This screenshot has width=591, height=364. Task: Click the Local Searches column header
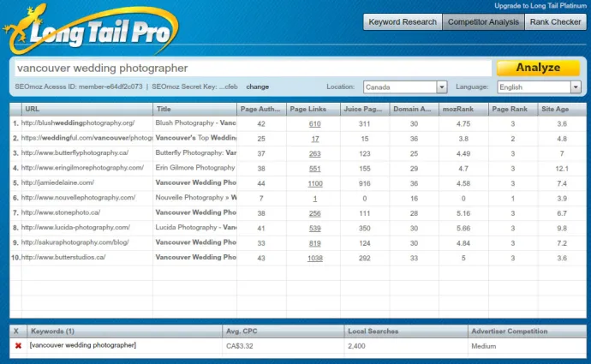tap(406, 331)
